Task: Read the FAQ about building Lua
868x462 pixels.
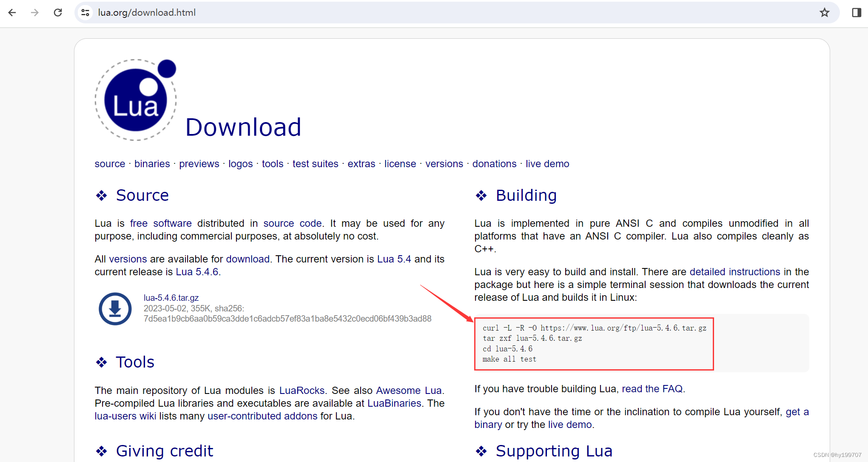Action: point(652,388)
